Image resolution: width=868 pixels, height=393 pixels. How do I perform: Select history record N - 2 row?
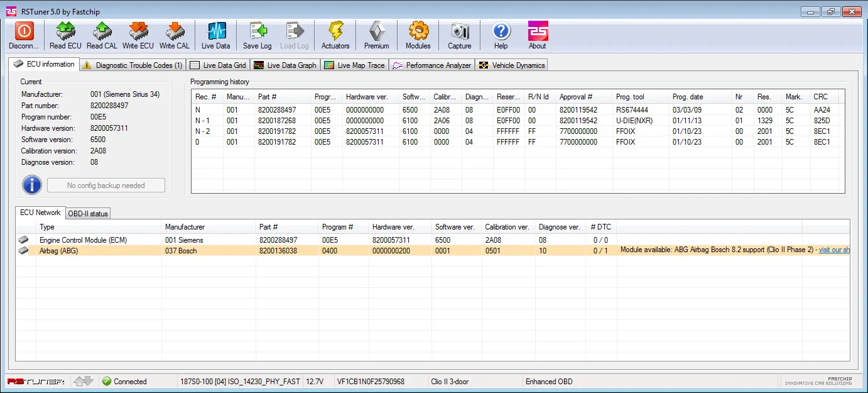tap(518, 131)
